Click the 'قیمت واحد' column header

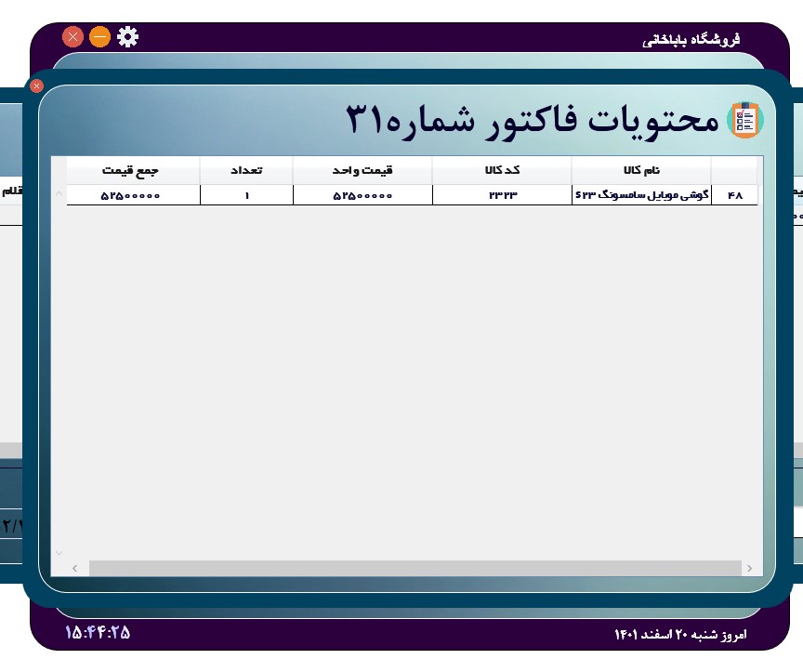tap(362, 170)
